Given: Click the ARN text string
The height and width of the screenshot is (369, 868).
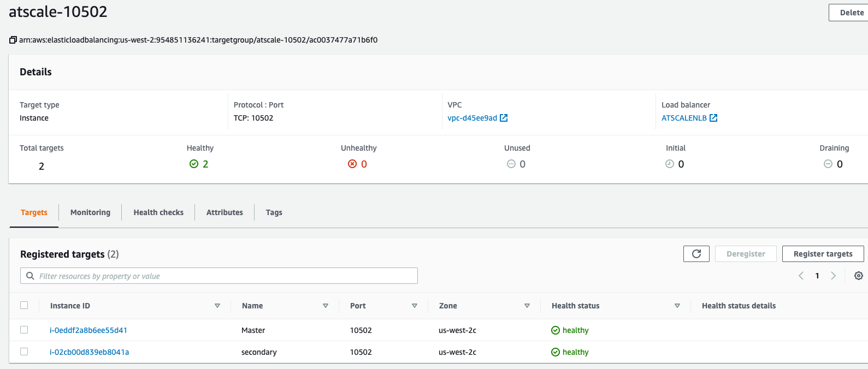Looking at the screenshot, I should click(x=198, y=40).
